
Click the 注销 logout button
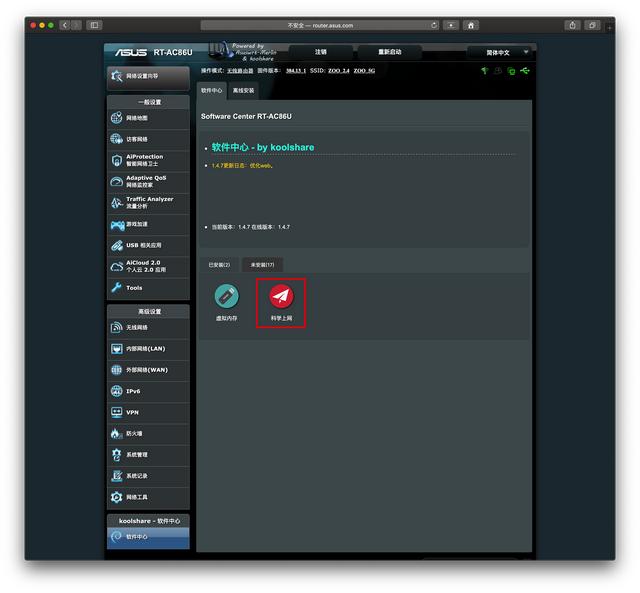coord(321,52)
